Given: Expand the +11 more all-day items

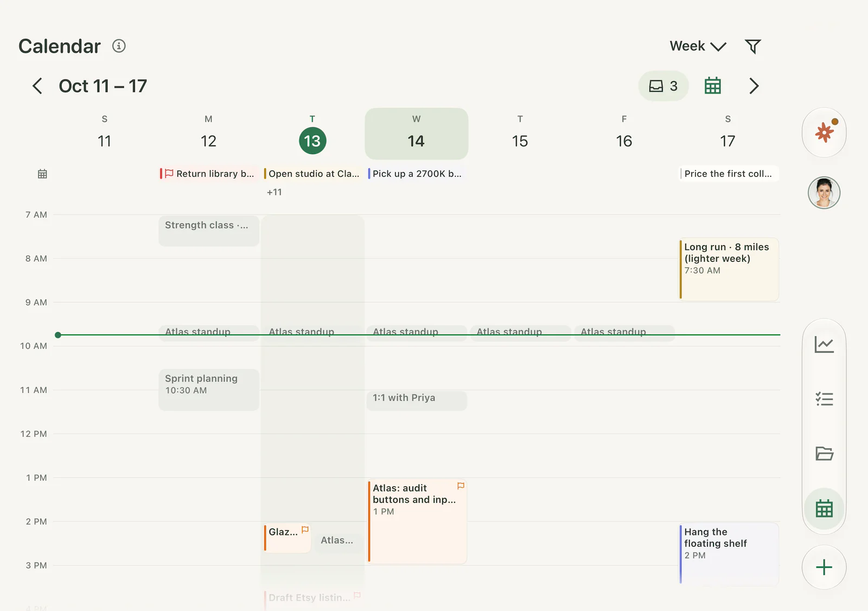Looking at the screenshot, I should (x=275, y=192).
